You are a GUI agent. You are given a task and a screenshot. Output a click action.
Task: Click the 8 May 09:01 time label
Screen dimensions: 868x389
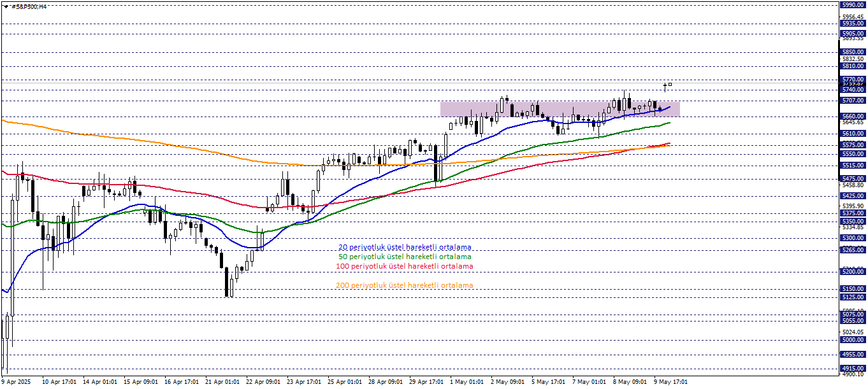(630, 382)
